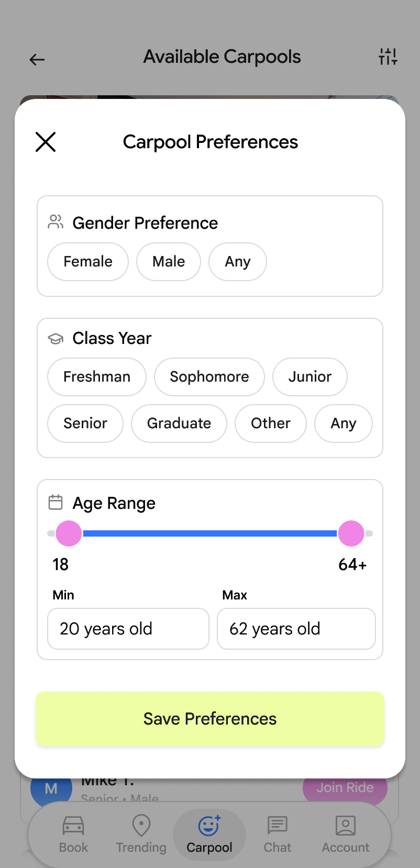The height and width of the screenshot is (868, 420).
Task: Select the Graduate class year chip
Action: (179, 424)
